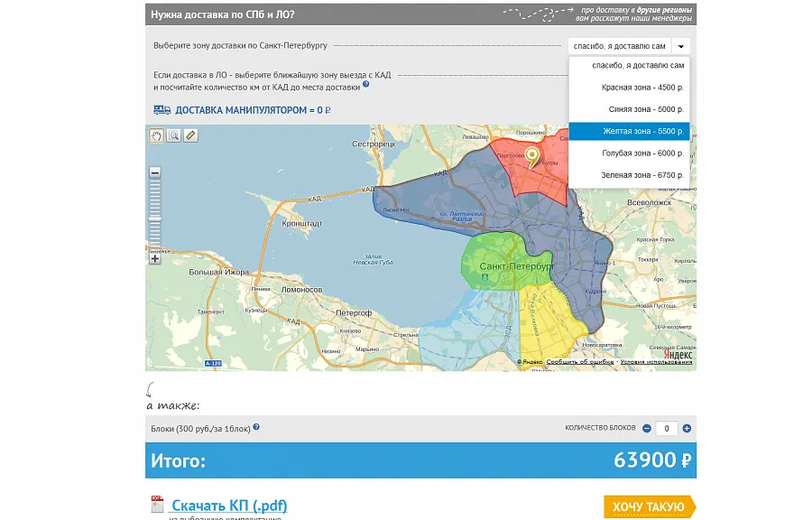812x520 pixels.
Task: Click the yellow location pin on map
Action: click(x=531, y=157)
